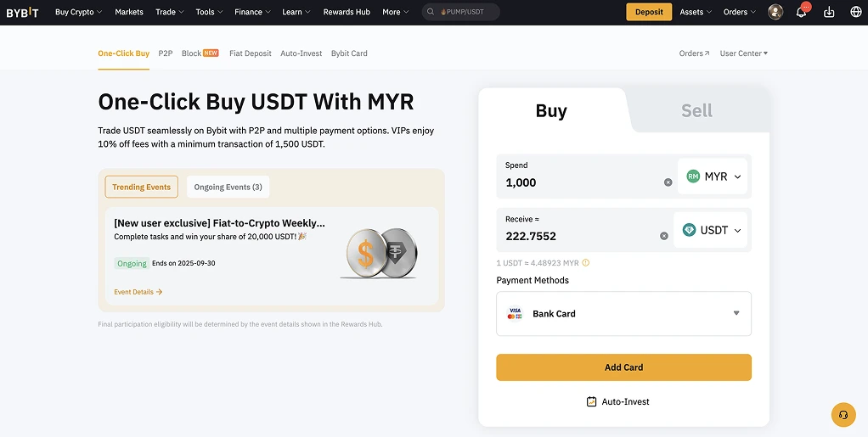Click the Visa Mastercard card icon
868x437 pixels.
click(515, 314)
